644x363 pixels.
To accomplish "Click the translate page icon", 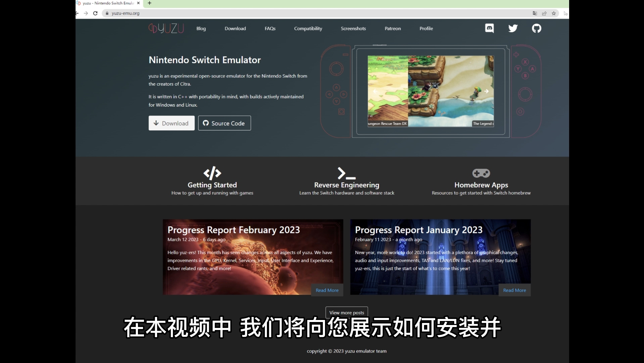I will [535, 13].
